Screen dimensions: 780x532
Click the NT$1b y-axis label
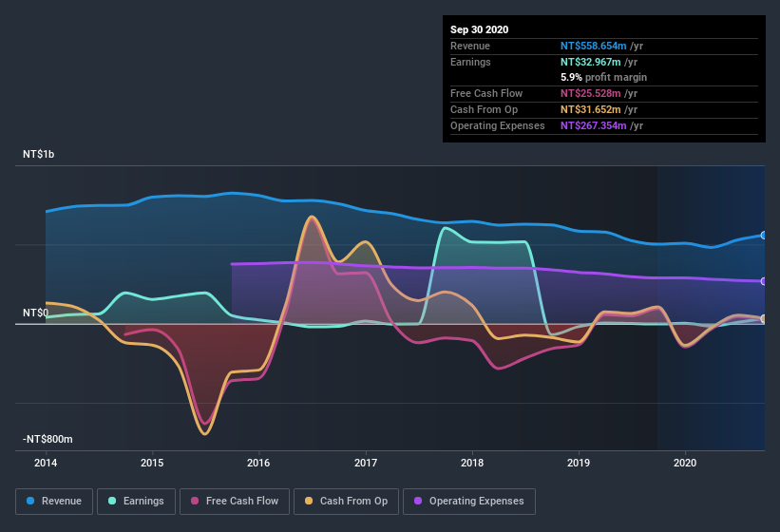(38, 154)
